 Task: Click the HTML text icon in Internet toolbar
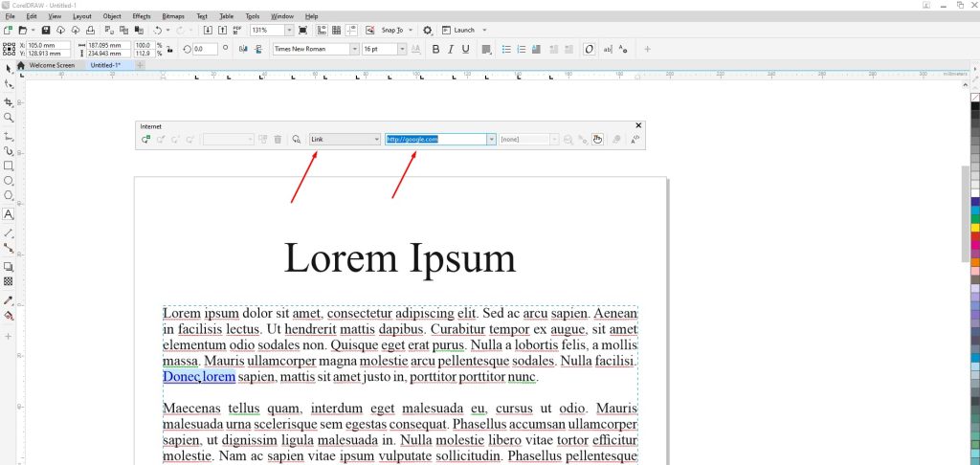[635, 140]
